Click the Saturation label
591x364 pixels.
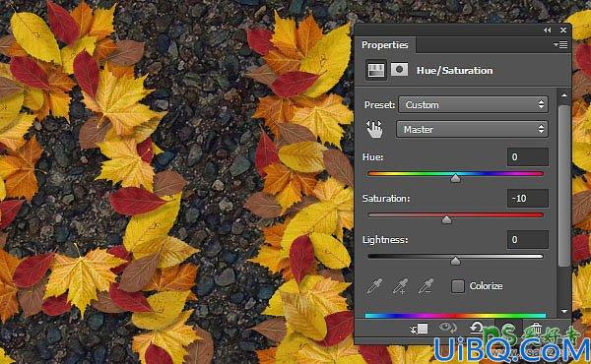(386, 199)
